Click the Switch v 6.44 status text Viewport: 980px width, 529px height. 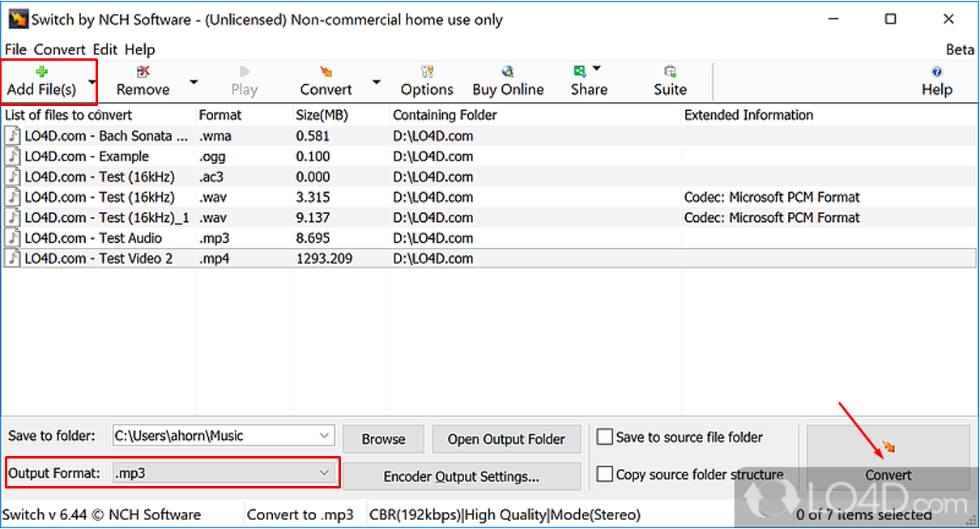[101, 514]
